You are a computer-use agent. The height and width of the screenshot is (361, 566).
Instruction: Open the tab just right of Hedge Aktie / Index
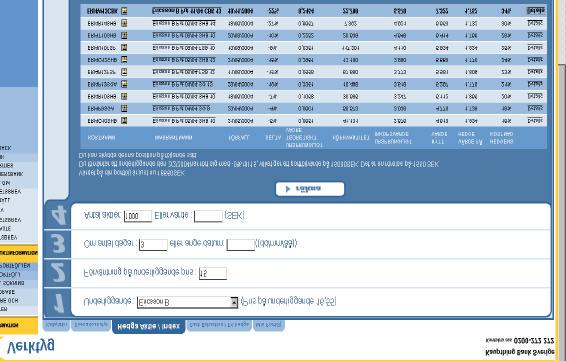[219, 325]
